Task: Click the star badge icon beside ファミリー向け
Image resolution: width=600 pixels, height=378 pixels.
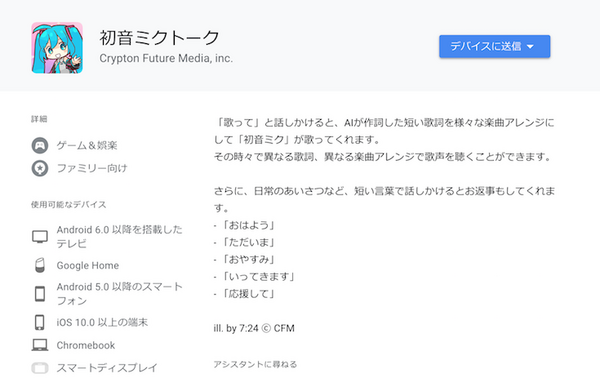Action: (x=40, y=168)
